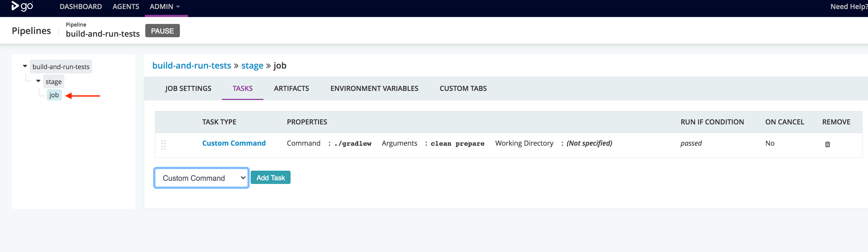868x252 pixels.
Task: Click the ./gradlew command value
Action: 353,144
